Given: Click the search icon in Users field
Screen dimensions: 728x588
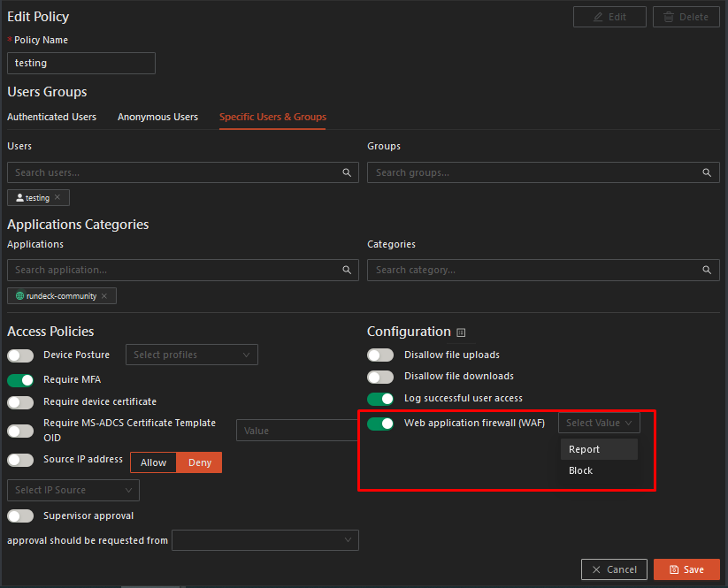Looking at the screenshot, I should pyautogui.click(x=347, y=172).
